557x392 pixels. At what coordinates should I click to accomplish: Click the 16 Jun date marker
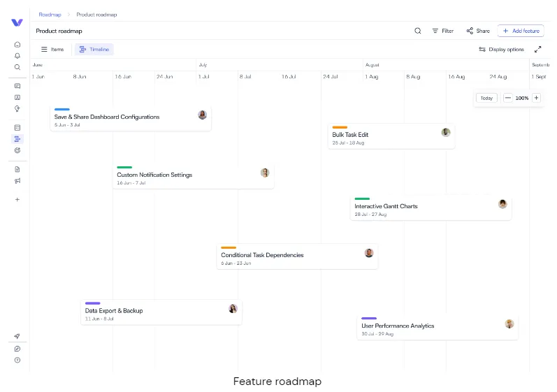click(123, 77)
